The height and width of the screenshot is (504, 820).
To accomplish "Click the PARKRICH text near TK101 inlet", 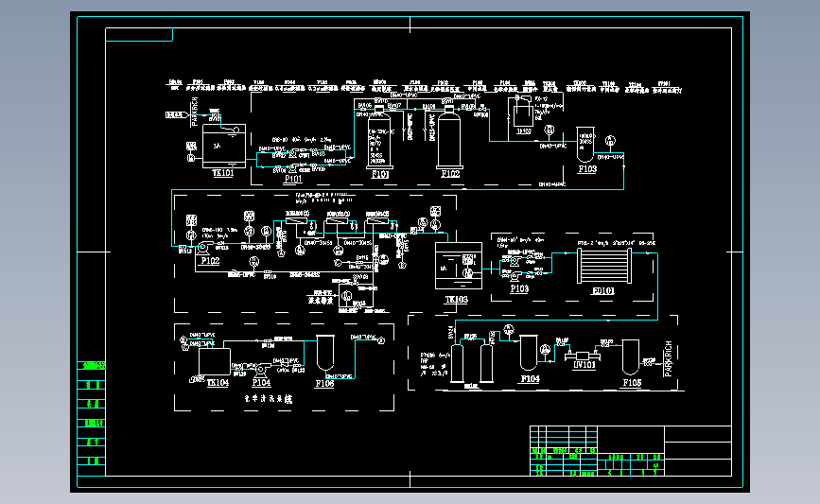I will [x=195, y=112].
